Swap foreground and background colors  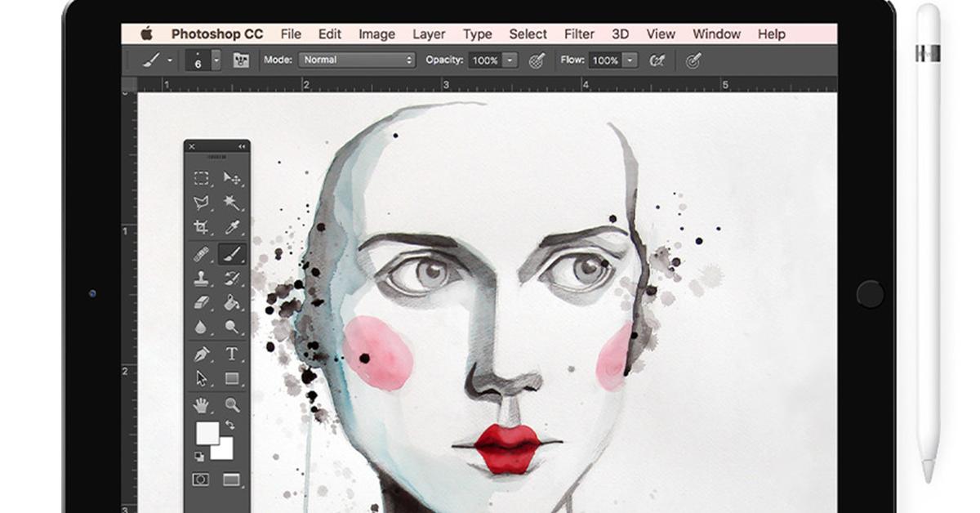(x=229, y=426)
